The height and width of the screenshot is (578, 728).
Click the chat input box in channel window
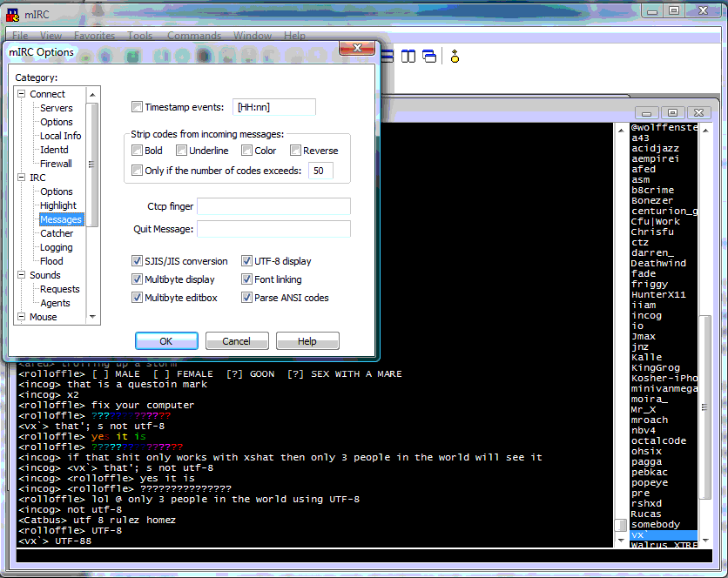click(364, 555)
